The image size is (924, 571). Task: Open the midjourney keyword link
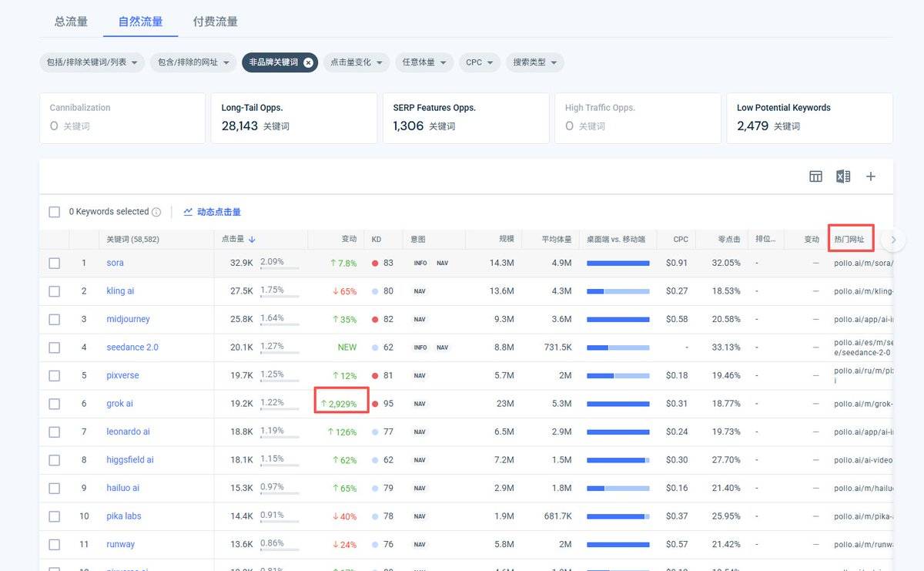click(x=128, y=319)
